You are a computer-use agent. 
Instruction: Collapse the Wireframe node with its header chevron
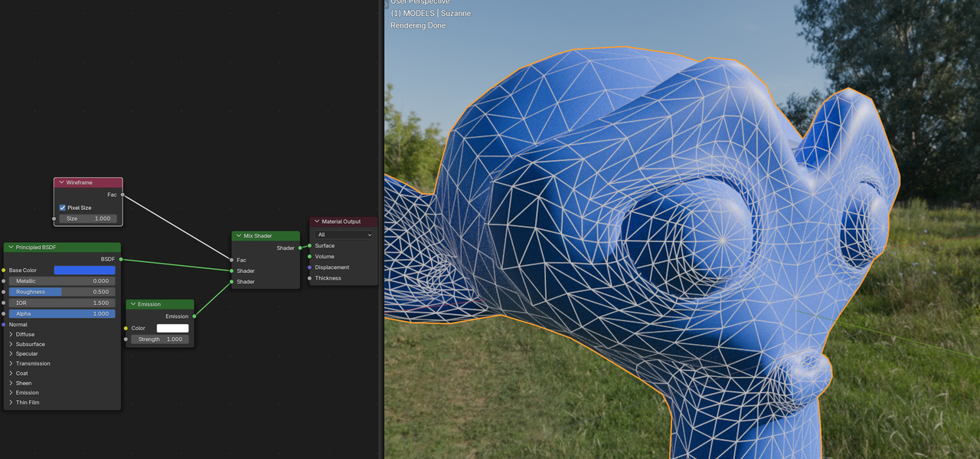point(61,182)
